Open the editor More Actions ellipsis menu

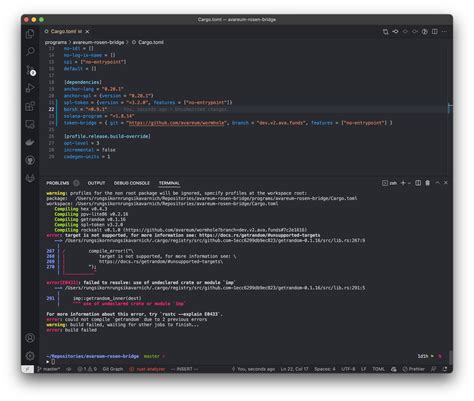(444, 31)
